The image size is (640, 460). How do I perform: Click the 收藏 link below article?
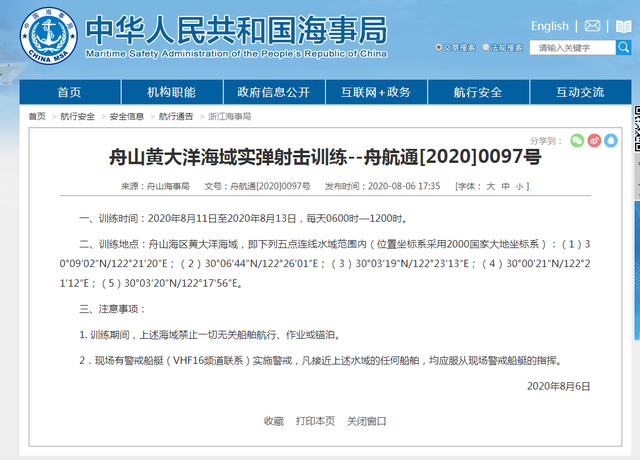[x=273, y=421]
